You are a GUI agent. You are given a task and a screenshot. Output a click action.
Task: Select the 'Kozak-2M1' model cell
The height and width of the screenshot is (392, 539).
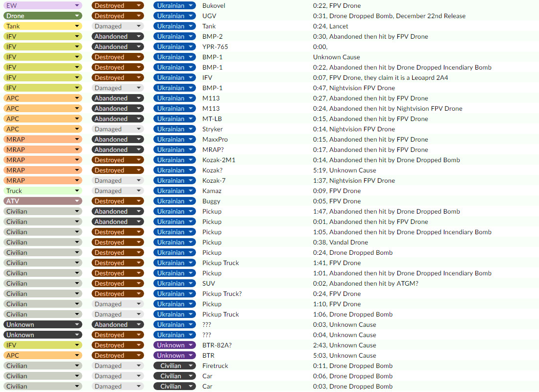(219, 160)
